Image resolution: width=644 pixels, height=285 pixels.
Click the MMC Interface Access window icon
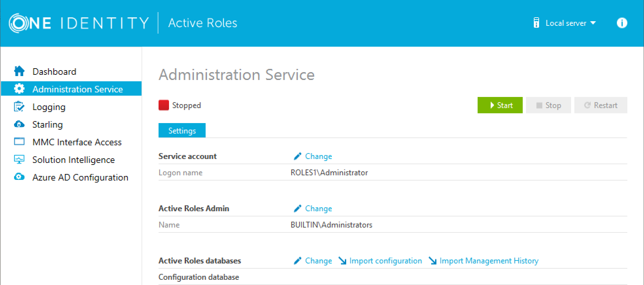[x=19, y=141]
